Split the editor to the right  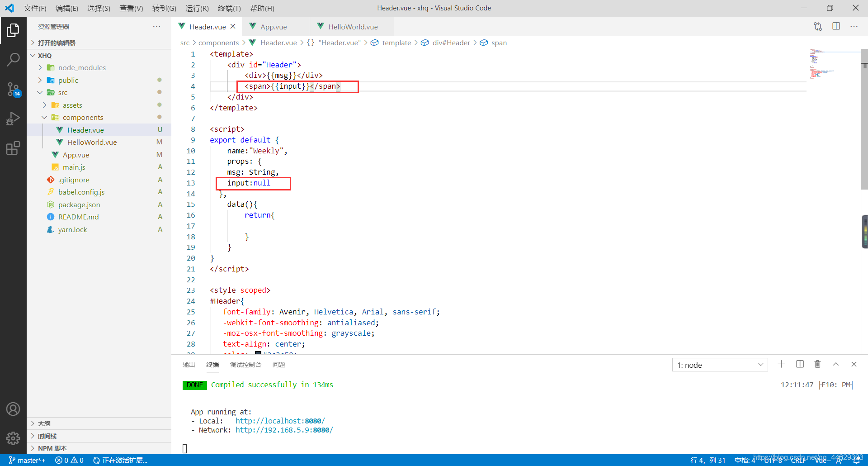click(836, 26)
